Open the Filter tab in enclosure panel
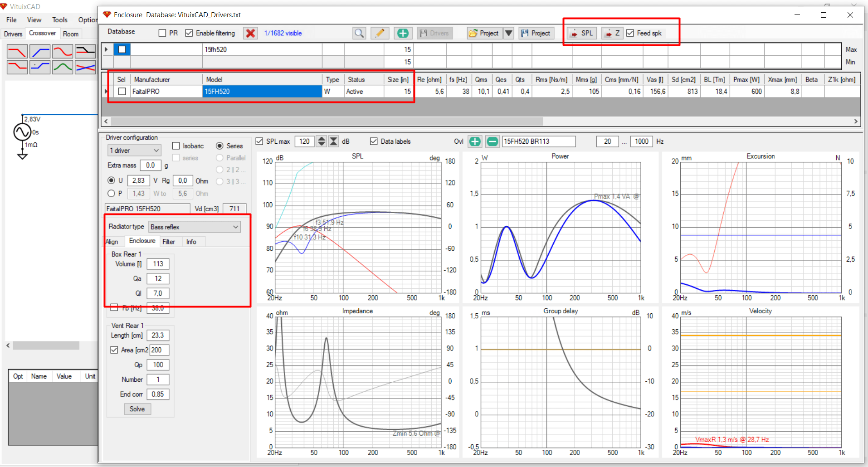Viewport: 868px width, 467px height. pos(169,242)
